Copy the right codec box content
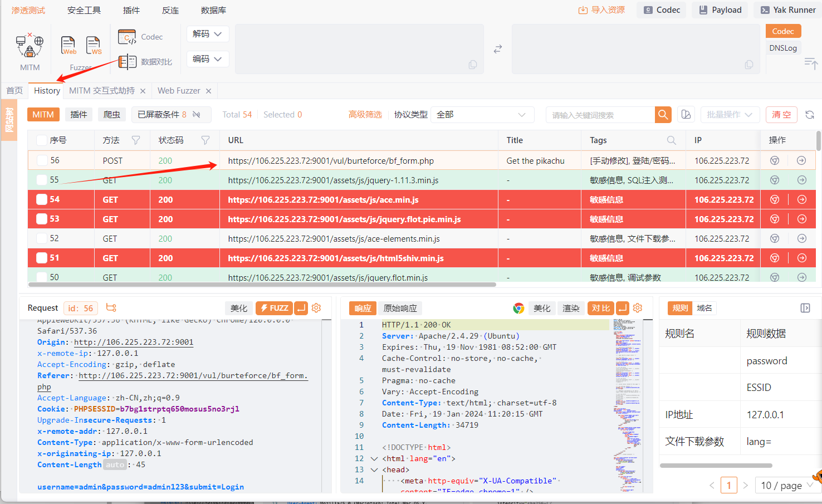The width and height of the screenshot is (822, 504). [x=749, y=65]
